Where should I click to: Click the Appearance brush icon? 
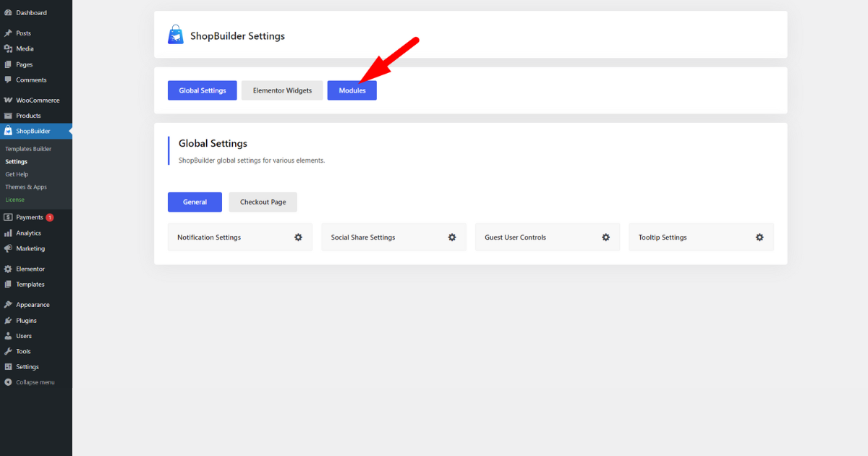tap(8, 305)
